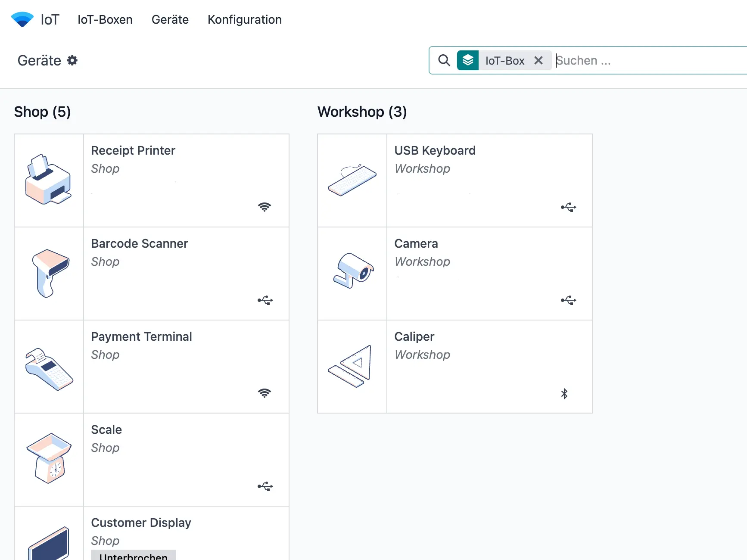The width and height of the screenshot is (747, 560).
Task: Click the Payment Terminal icon
Action: click(48, 368)
